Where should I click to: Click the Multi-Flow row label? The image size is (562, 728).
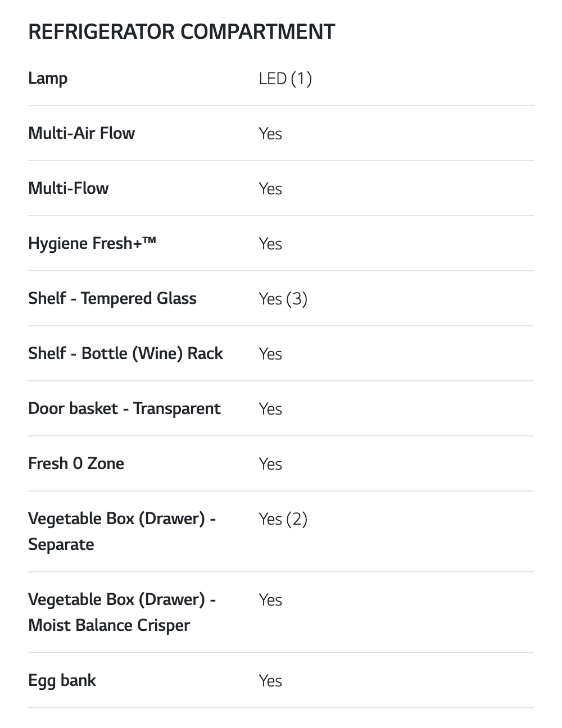pyautogui.click(x=68, y=188)
